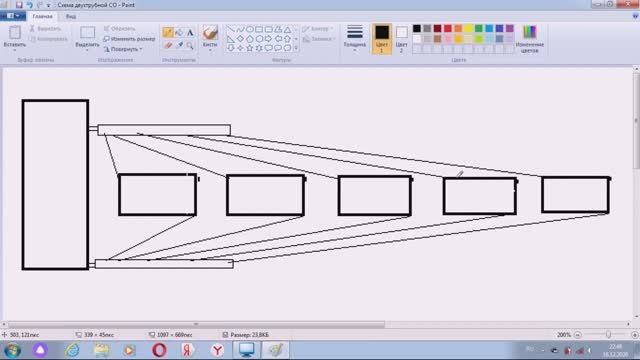Switch to the View (Вид) tab
The image size is (640, 360).
point(71,16)
